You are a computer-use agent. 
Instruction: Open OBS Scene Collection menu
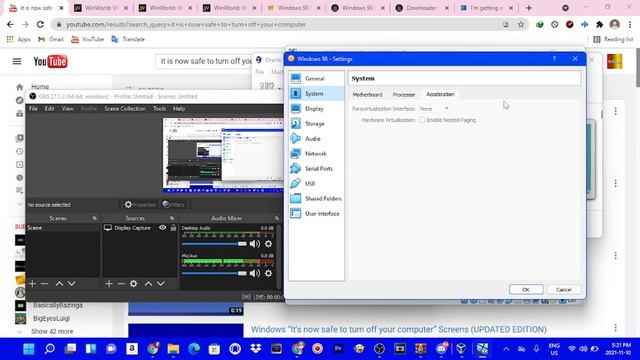[125, 109]
